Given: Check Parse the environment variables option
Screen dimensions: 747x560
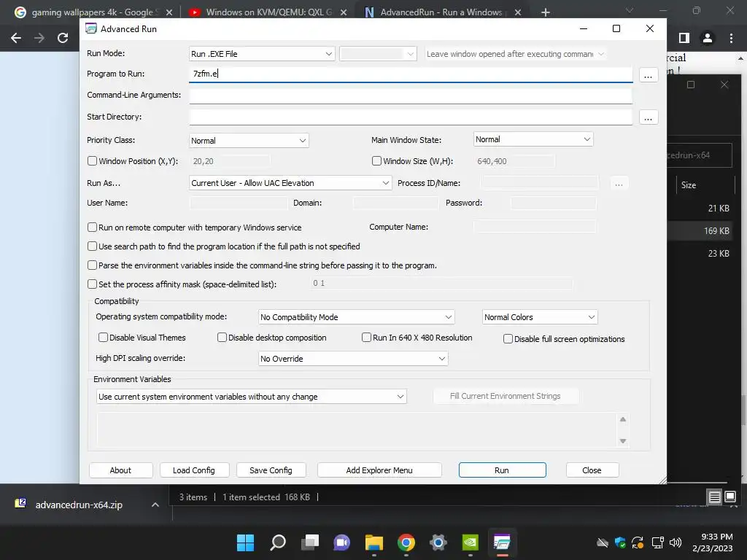Looking at the screenshot, I should point(93,265).
